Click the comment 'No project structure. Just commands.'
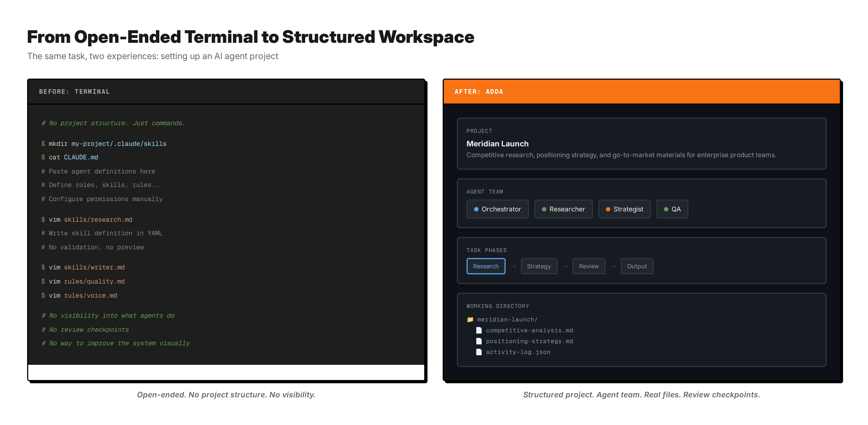 pyautogui.click(x=113, y=123)
